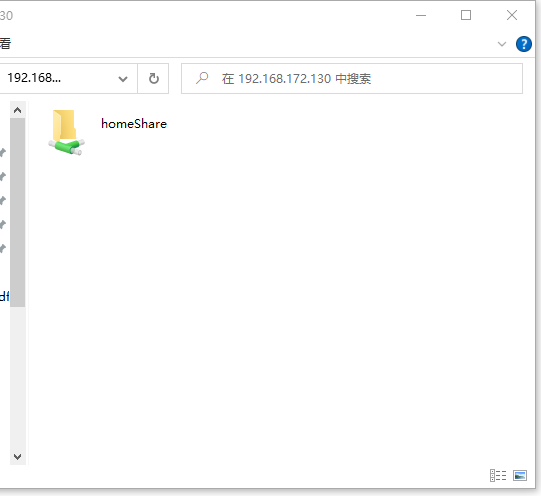The width and height of the screenshot is (541, 496).
Task: Select navigation item ending in 'df'
Action: pos(4,296)
